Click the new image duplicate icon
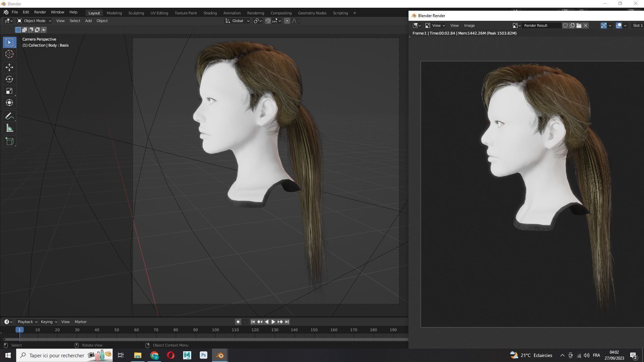Image resolution: width=644 pixels, height=362 pixels. point(572,25)
